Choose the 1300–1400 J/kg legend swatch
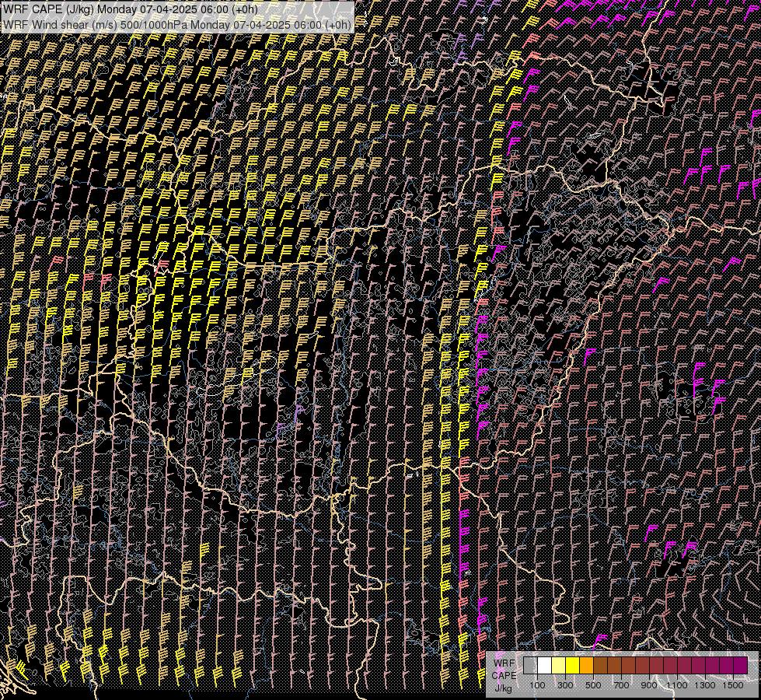Screen dimensions: 761x700 coord(713,665)
